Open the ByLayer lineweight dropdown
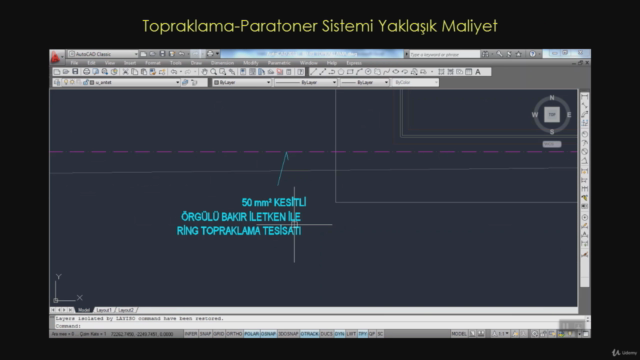 click(x=364, y=82)
